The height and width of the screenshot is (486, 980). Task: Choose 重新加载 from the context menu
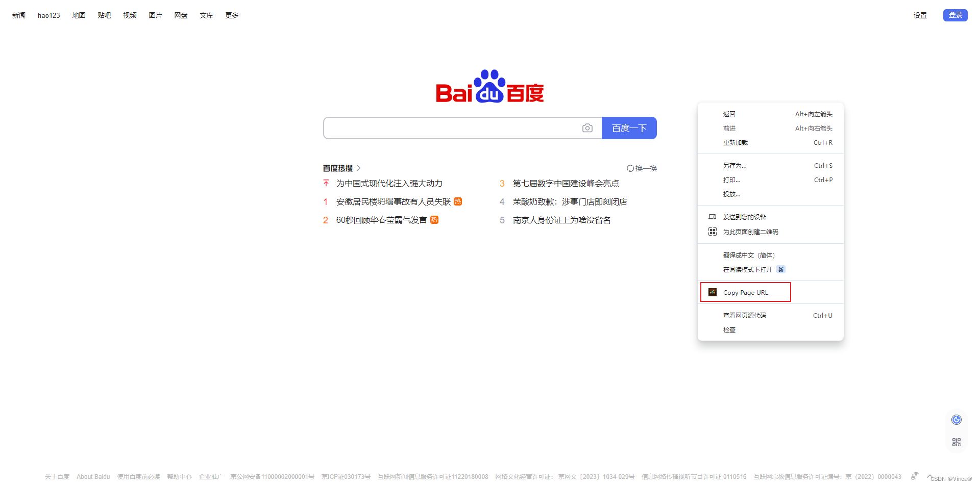pyautogui.click(x=771, y=143)
